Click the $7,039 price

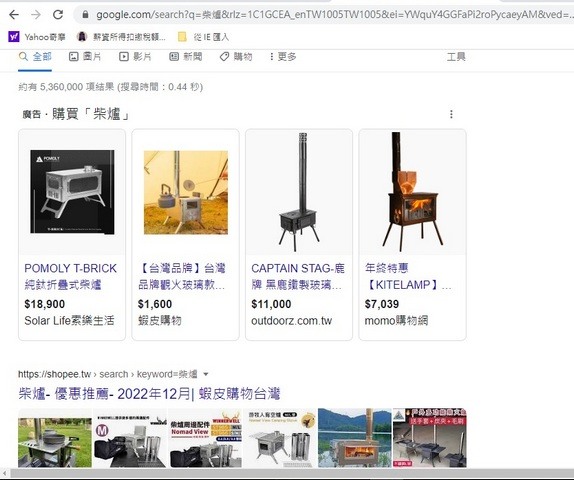[382, 304]
